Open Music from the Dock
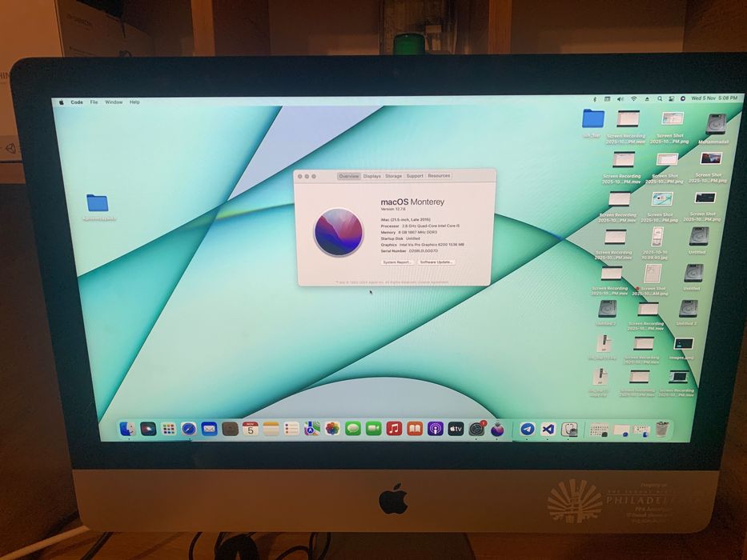This screenshot has height=560, width=747. (394, 429)
